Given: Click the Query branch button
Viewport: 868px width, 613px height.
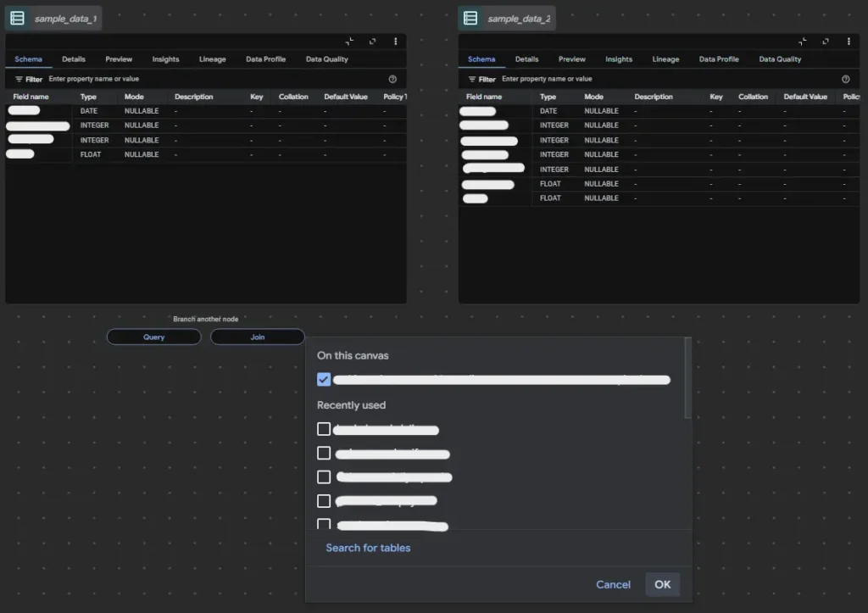Looking at the screenshot, I should pyautogui.click(x=154, y=337).
